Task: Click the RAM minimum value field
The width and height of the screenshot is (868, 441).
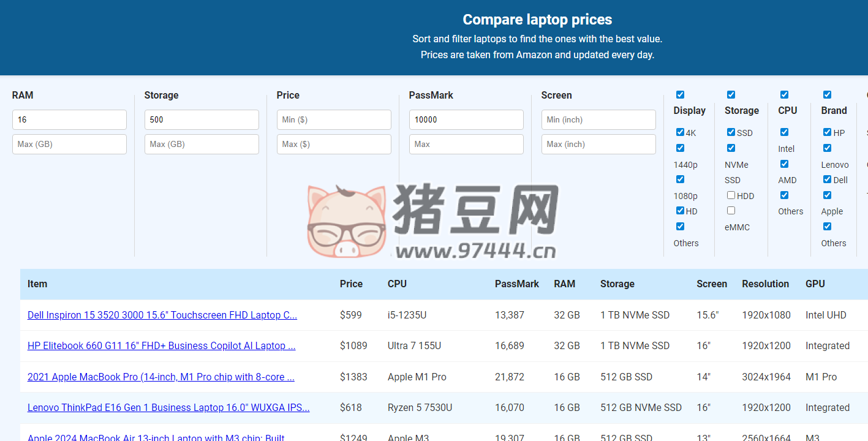Action: pos(69,119)
